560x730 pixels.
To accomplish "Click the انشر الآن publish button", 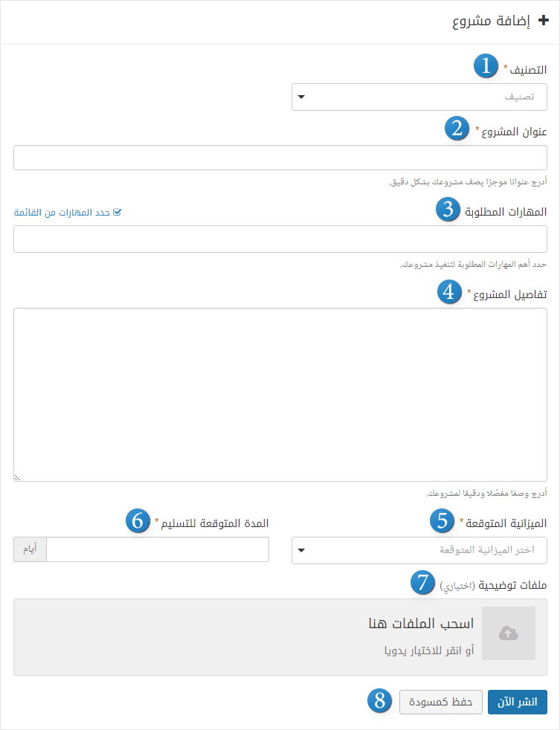I will tap(518, 702).
